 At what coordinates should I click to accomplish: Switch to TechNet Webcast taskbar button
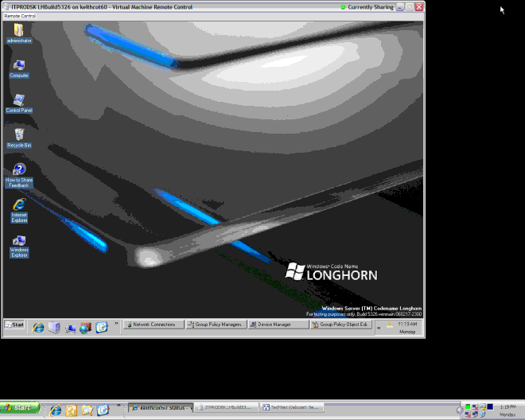pos(292,407)
